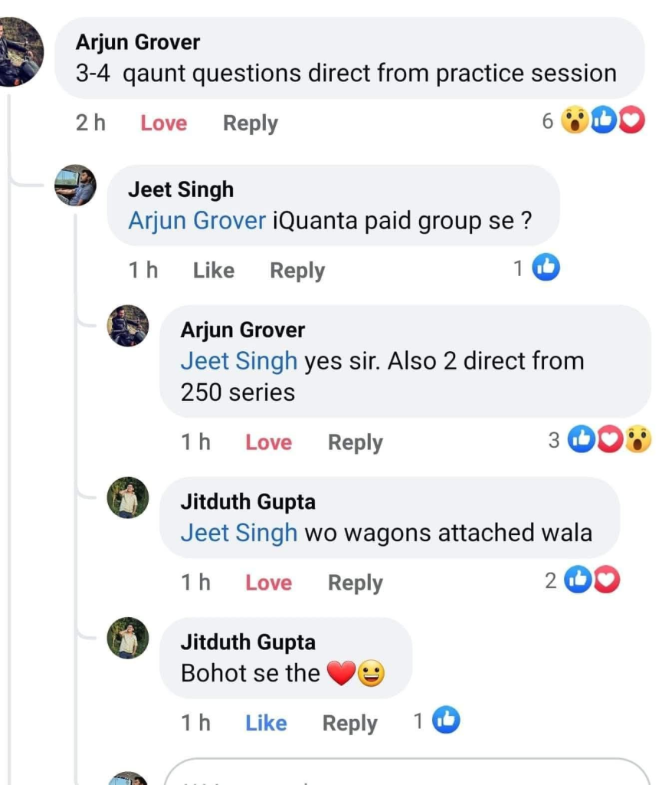Click the '2 h' timestamp on top comment

tap(90, 123)
